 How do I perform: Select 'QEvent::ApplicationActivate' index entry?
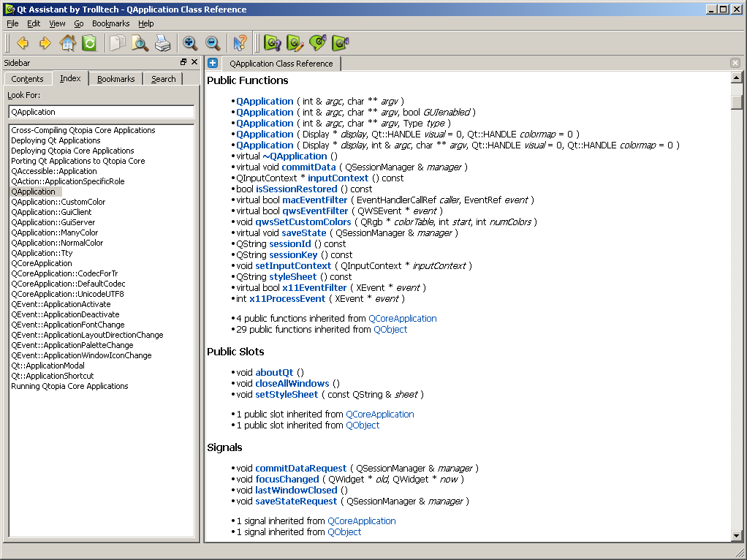[61, 304]
